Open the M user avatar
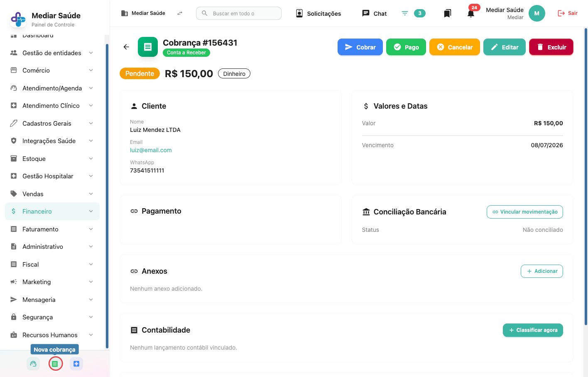 coord(537,13)
